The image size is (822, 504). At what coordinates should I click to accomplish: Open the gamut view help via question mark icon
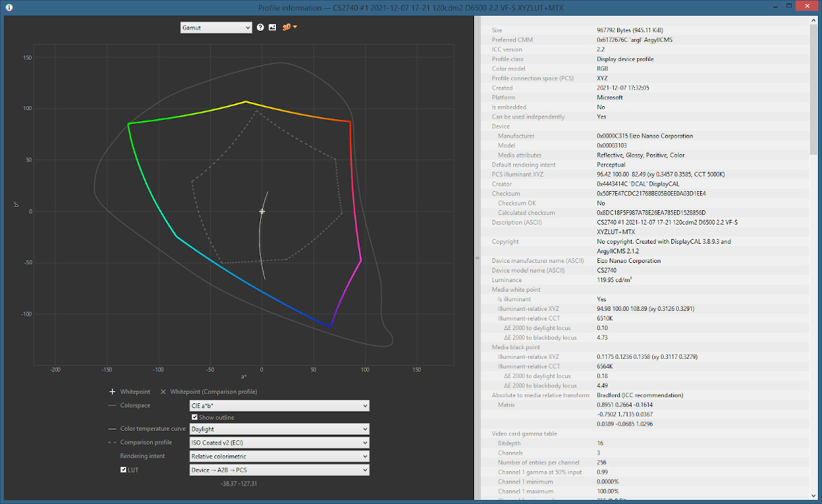[x=260, y=27]
